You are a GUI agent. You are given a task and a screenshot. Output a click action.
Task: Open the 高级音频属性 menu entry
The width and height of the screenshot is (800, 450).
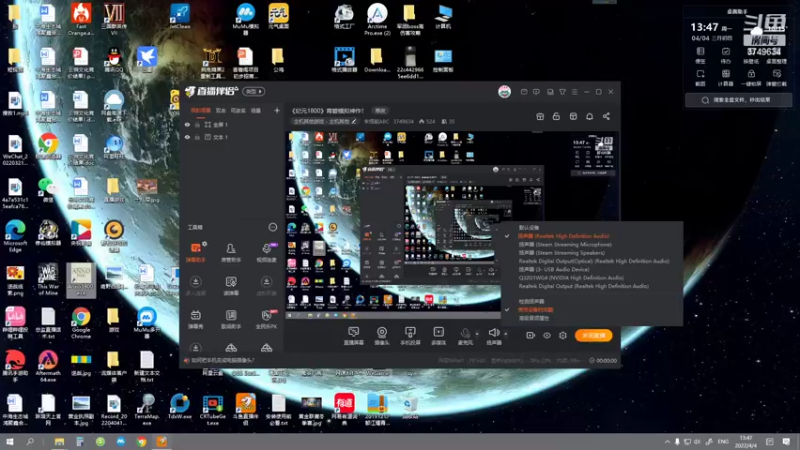pos(534,318)
